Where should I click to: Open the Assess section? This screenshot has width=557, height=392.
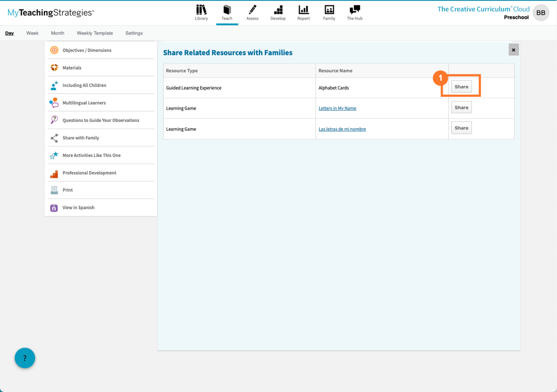click(x=252, y=12)
